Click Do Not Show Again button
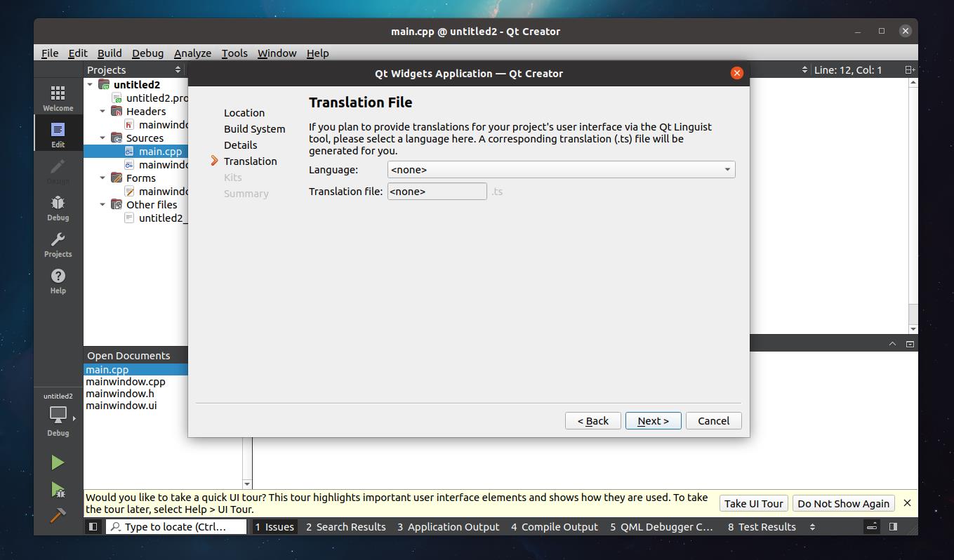This screenshot has width=954, height=560. pos(843,503)
